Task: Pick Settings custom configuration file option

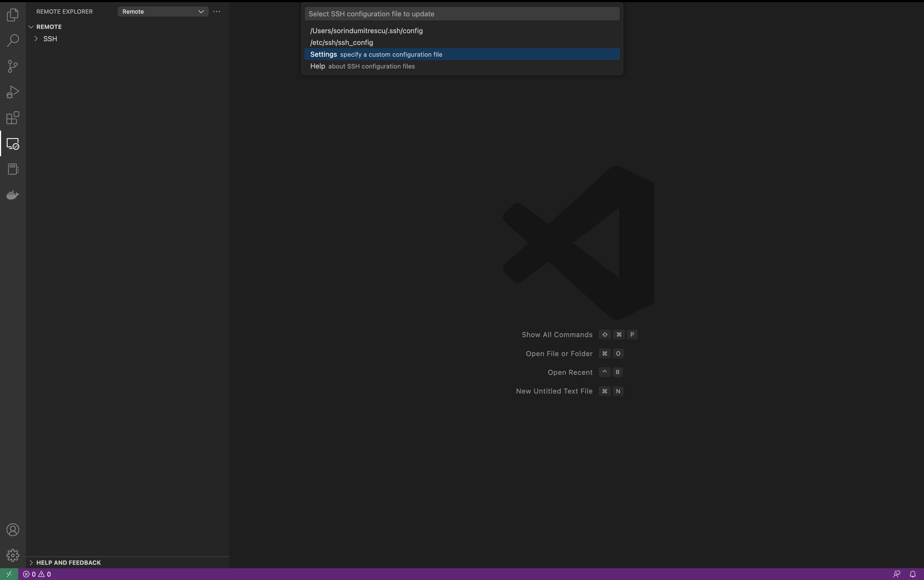Action: click(376, 55)
